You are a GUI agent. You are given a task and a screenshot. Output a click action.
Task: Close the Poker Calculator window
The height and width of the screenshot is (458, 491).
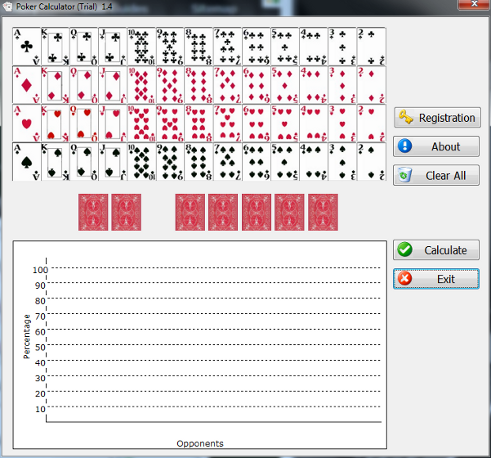coord(474,4)
